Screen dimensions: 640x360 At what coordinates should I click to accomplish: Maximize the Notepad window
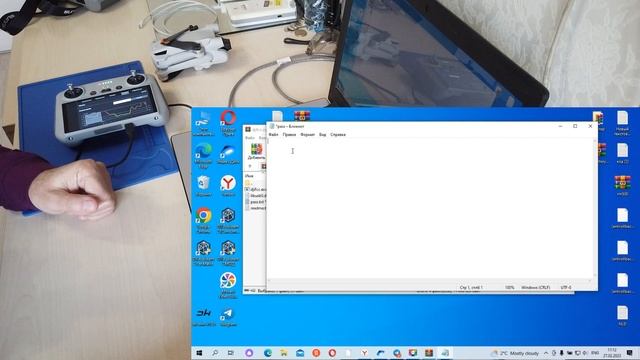575,126
